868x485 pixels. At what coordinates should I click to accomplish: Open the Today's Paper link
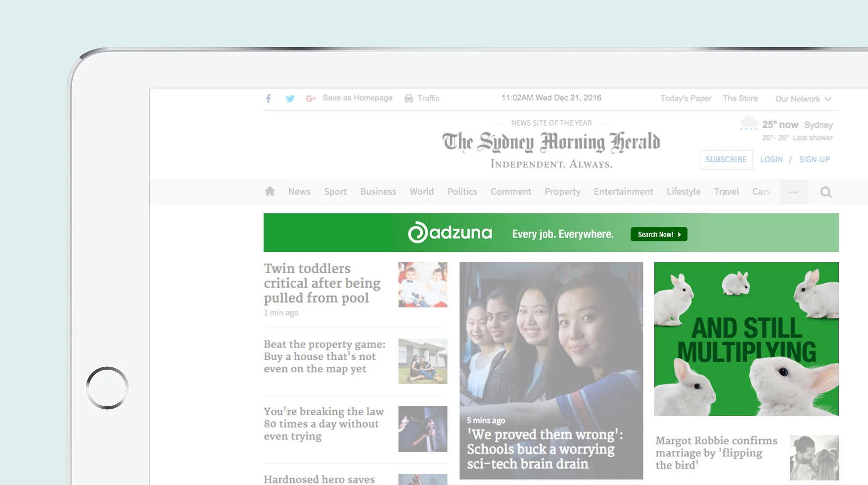coord(685,98)
